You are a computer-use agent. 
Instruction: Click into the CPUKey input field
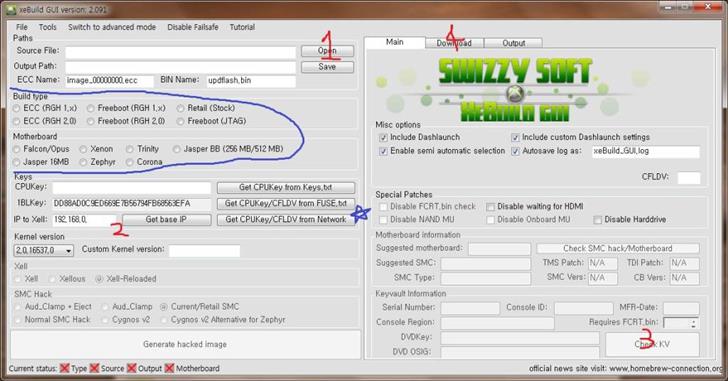(x=131, y=187)
